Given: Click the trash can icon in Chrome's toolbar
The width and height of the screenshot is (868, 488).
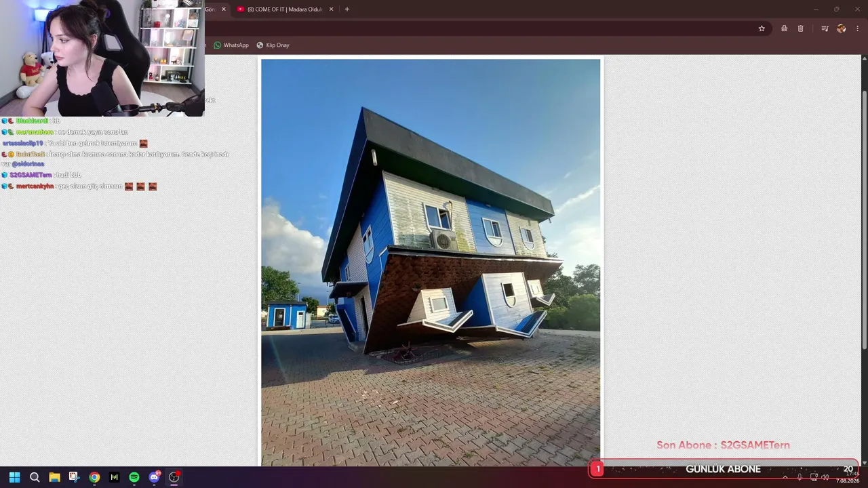Looking at the screenshot, I should 800,28.
